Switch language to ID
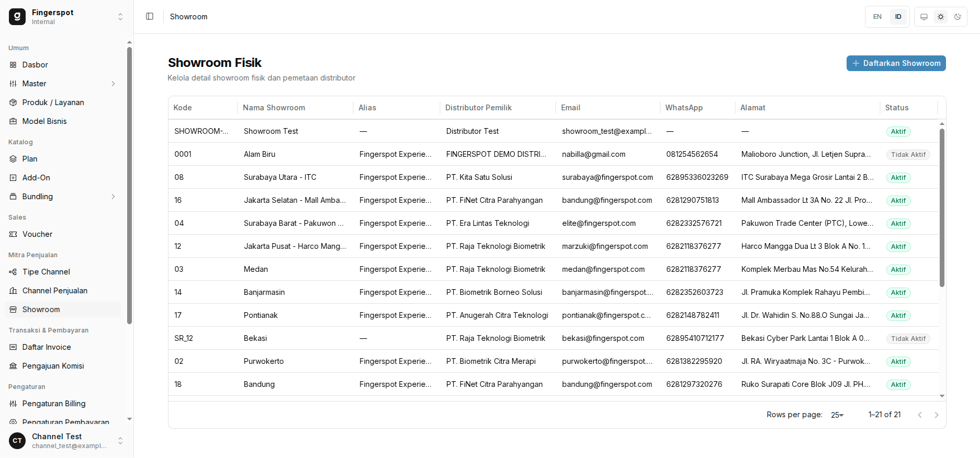Image resolution: width=980 pixels, height=458 pixels. (x=898, y=17)
